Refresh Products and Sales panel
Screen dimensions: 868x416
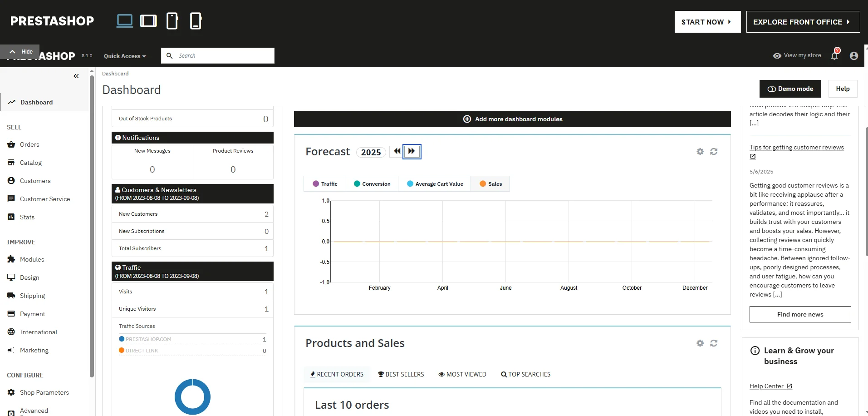click(x=714, y=343)
